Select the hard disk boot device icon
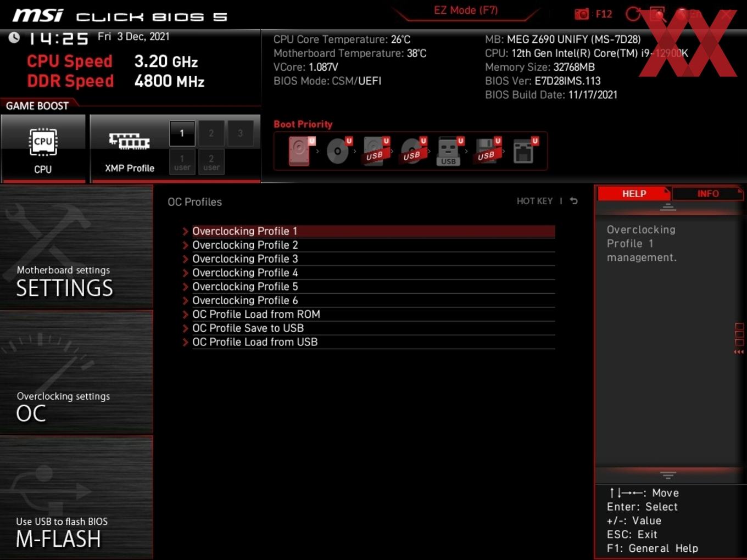Screen dimensions: 747x560 coord(300,151)
